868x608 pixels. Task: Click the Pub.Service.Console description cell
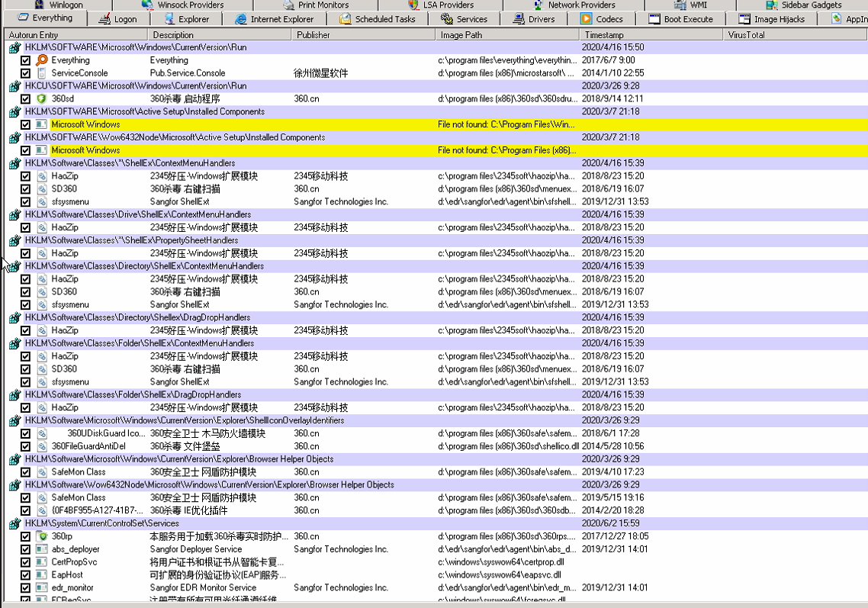point(188,73)
